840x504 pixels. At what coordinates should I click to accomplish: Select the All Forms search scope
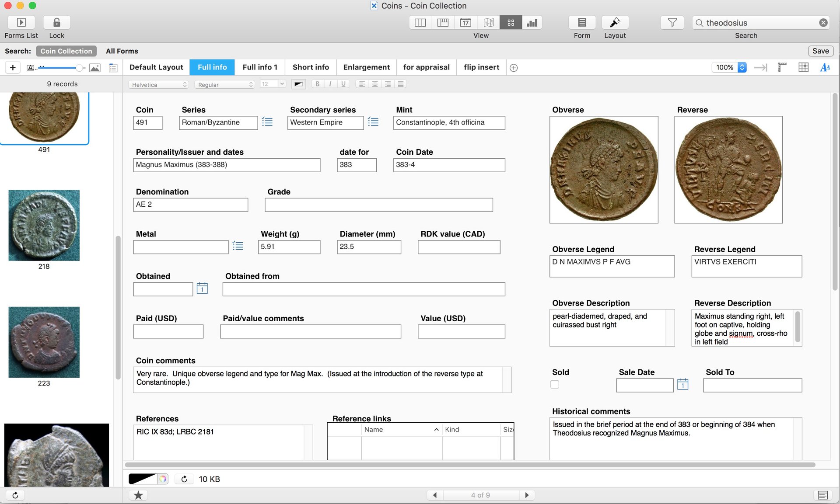[x=122, y=51]
